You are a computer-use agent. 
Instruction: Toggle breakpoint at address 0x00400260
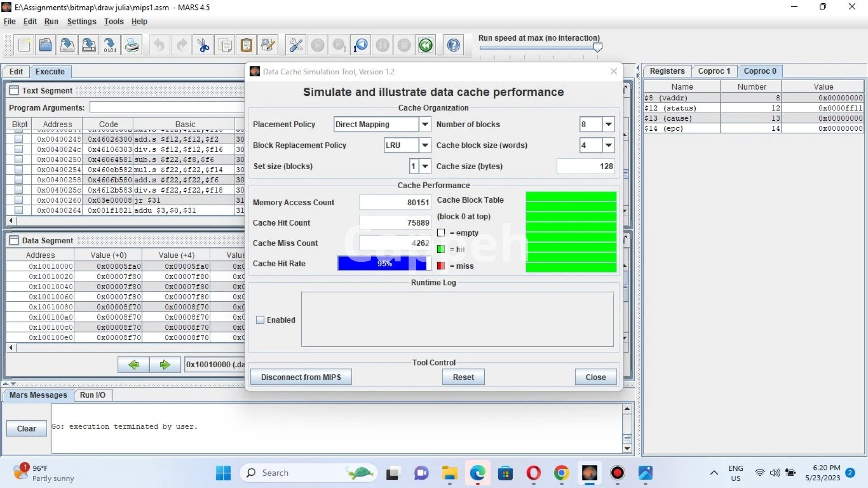[19, 200]
